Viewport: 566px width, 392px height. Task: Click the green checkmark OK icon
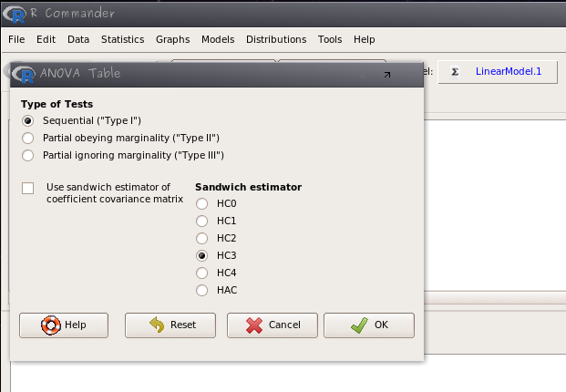click(359, 325)
